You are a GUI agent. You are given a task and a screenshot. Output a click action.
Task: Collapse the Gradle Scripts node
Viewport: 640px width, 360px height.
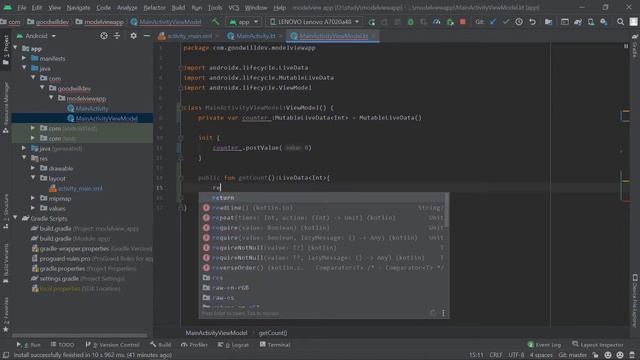click(x=16, y=218)
